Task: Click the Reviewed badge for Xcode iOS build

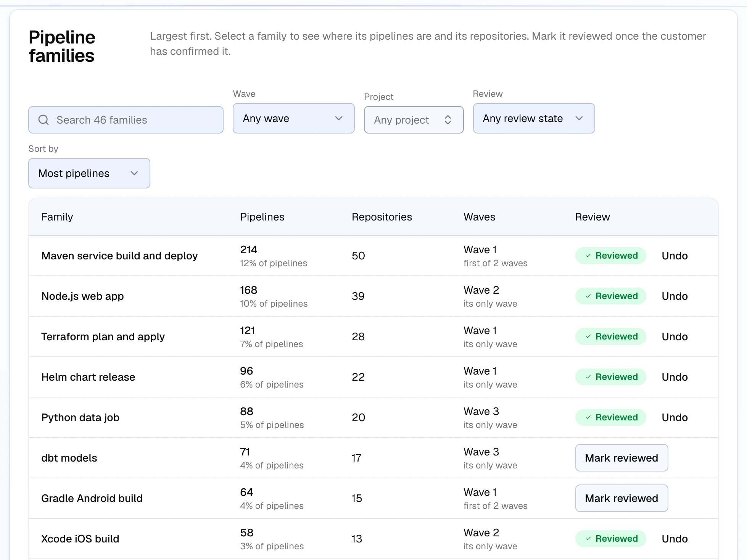Action: [x=611, y=539]
